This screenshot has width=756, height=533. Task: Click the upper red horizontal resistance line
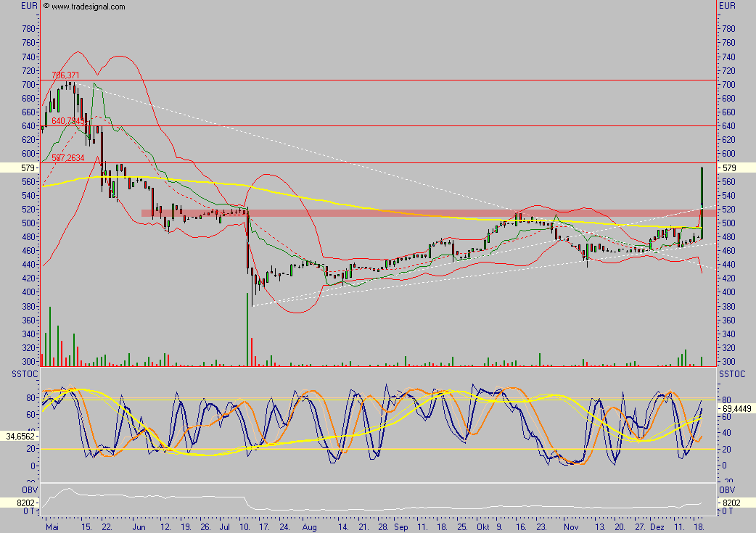363,80
